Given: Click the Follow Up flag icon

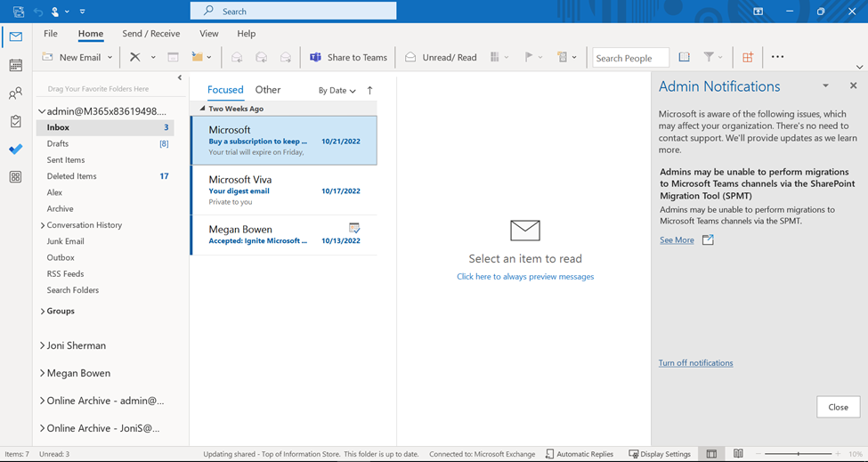Looking at the screenshot, I should [x=529, y=57].
